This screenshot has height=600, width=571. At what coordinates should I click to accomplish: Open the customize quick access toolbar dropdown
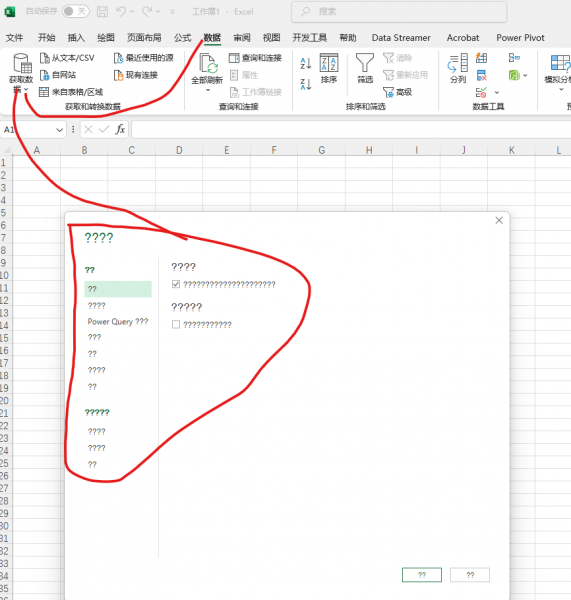[172, 12]
